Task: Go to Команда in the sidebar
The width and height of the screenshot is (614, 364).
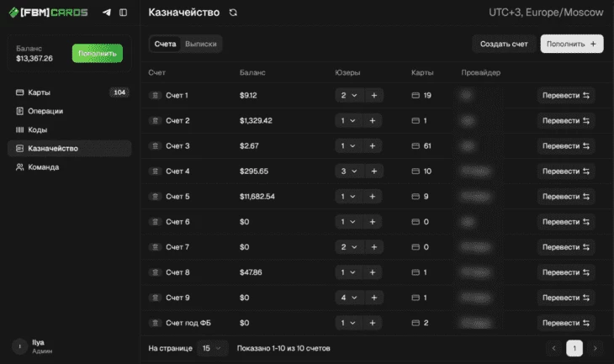Action: 43,167
